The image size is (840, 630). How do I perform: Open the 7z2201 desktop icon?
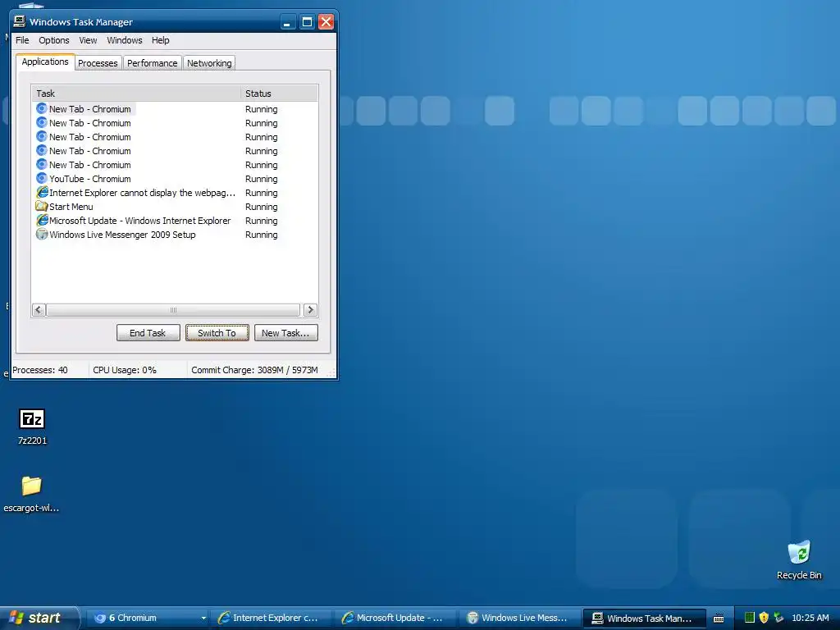pyautogui.click(x=32, y=427)
